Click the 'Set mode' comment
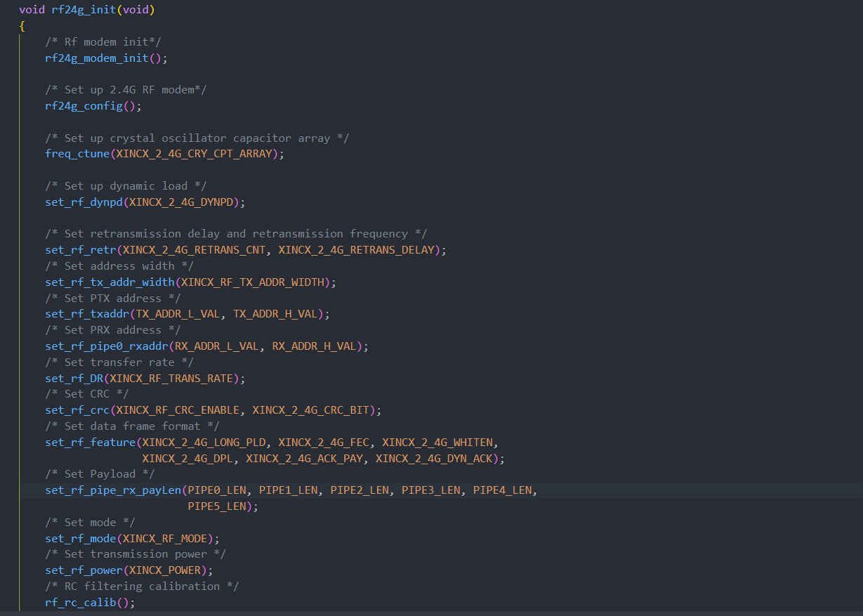This screenshot has height=616, width=863. [x=91, y=523]
